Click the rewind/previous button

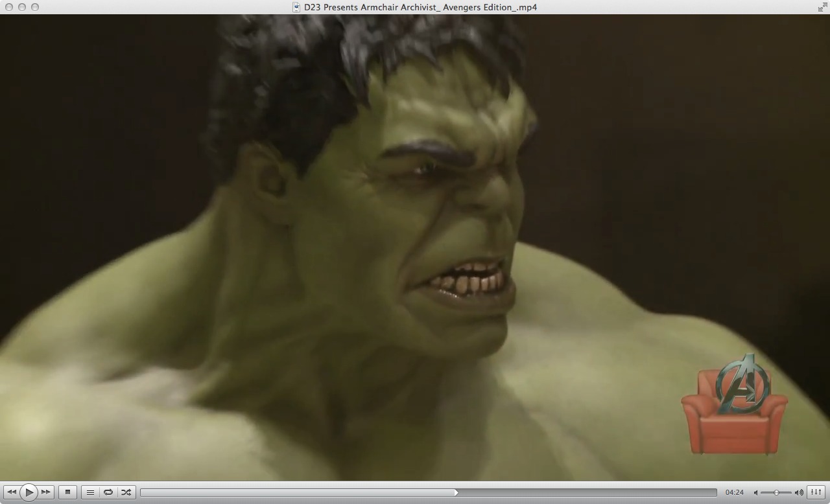(x=11, y=492)
